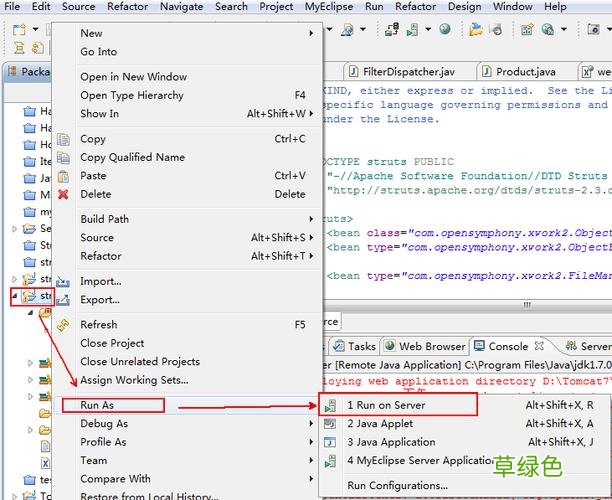
Task: Expand the Show In submenu arrow
Action: (311, 114)
